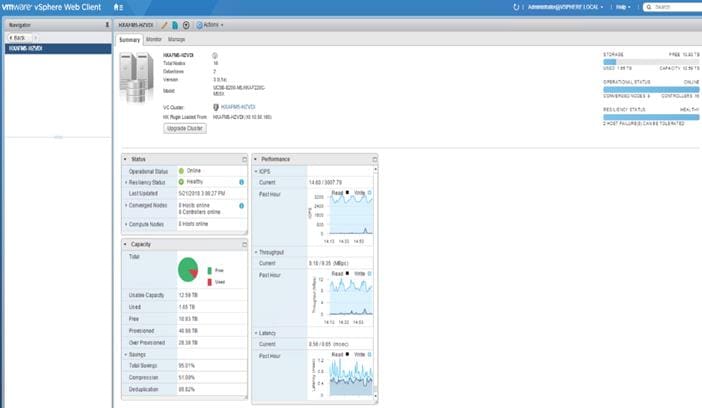Click the Capacity pie chart

click(x=188, y=270)
